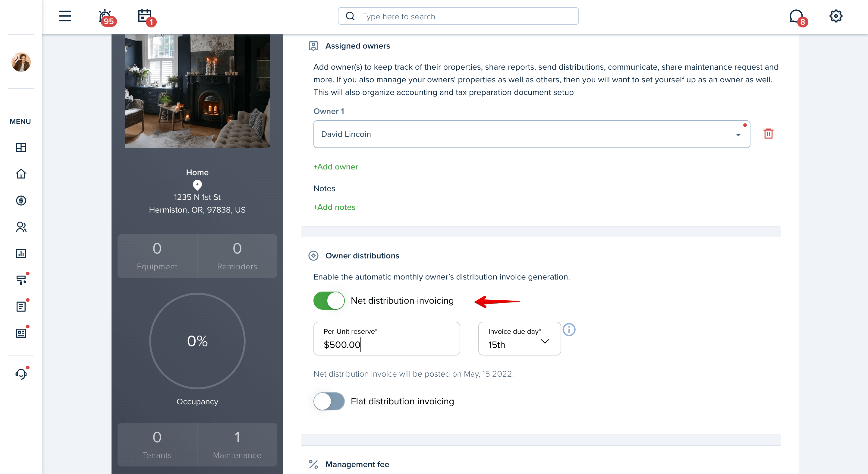Viewport: 868px width, 474px height.
Task: Click the +Add owner link
Action: [x=335, y=166]
